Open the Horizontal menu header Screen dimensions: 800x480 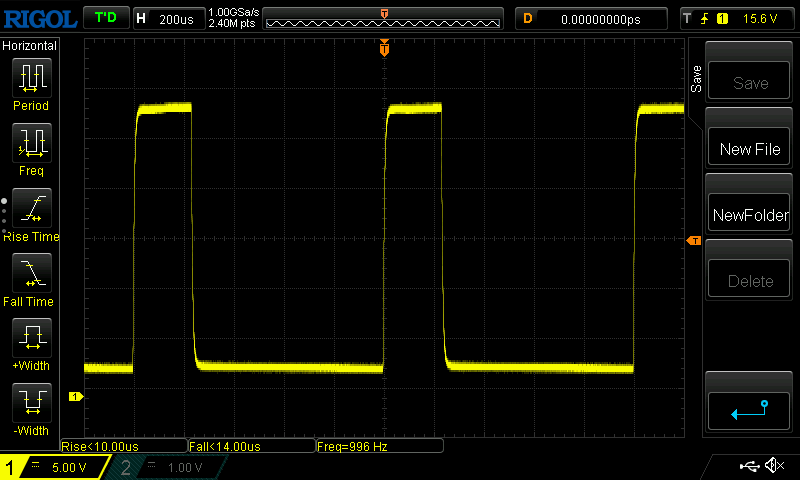coord(30,46)
